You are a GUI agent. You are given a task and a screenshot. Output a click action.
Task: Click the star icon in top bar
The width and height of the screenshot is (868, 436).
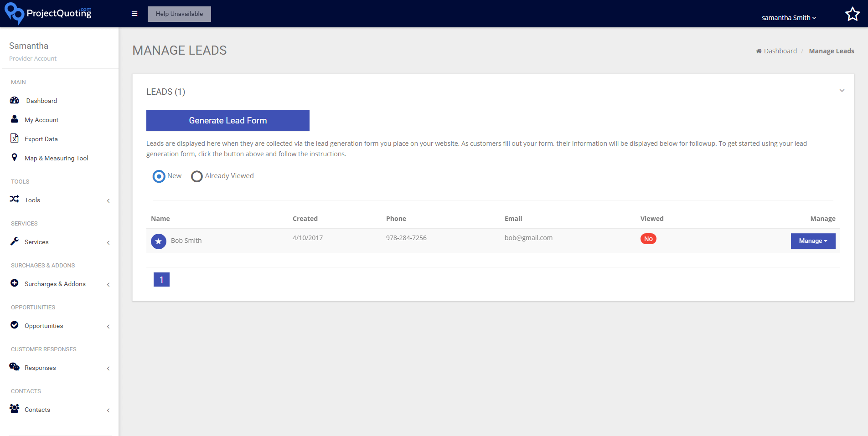tap(852, 14)
